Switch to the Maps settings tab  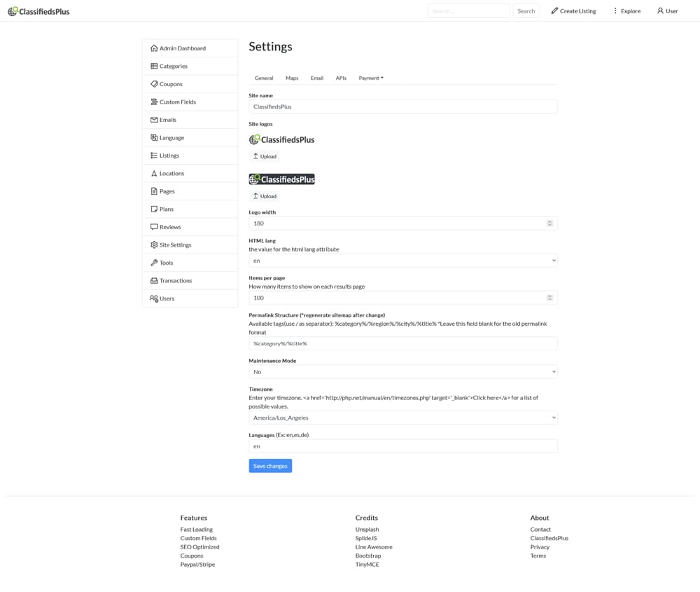292,78
